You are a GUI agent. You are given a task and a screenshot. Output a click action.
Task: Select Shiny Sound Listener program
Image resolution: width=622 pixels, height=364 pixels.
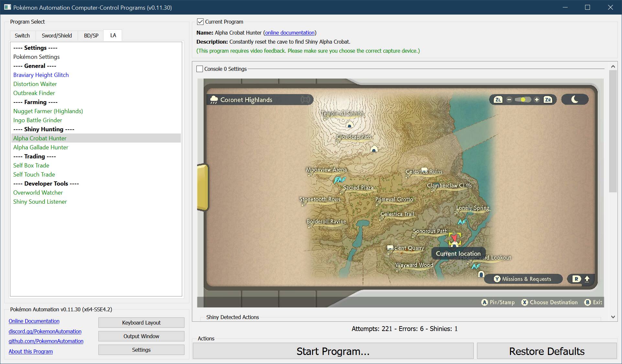click(40, 201)
